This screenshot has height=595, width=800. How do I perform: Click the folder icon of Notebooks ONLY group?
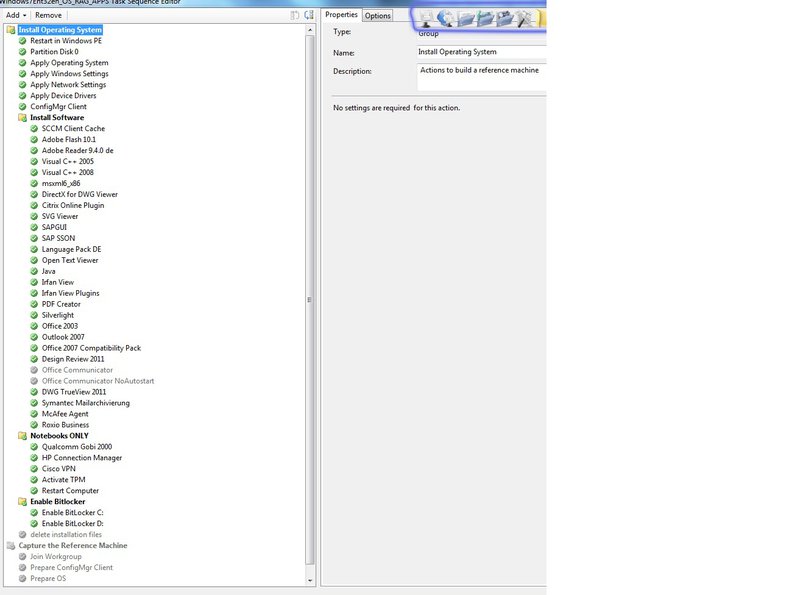coord(22,436)
